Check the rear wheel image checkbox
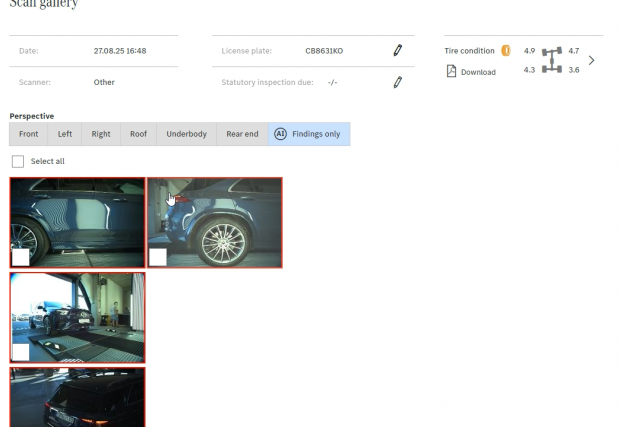 click(157, 257)
